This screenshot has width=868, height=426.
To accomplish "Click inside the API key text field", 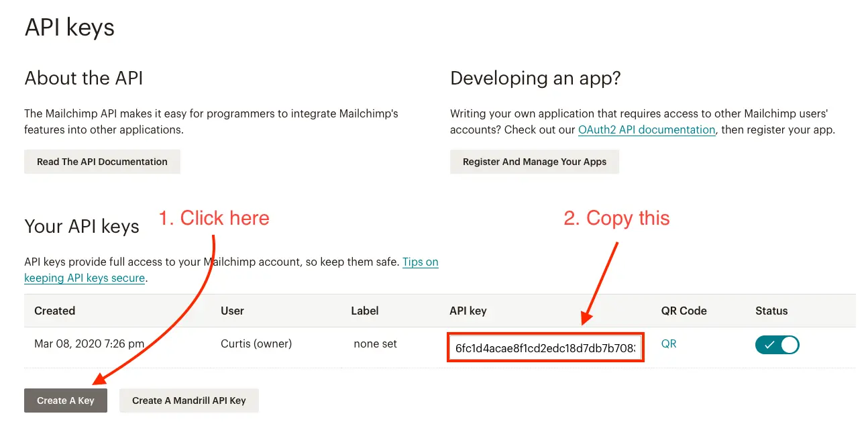I will pyautogui.click(x=545, y=348).
